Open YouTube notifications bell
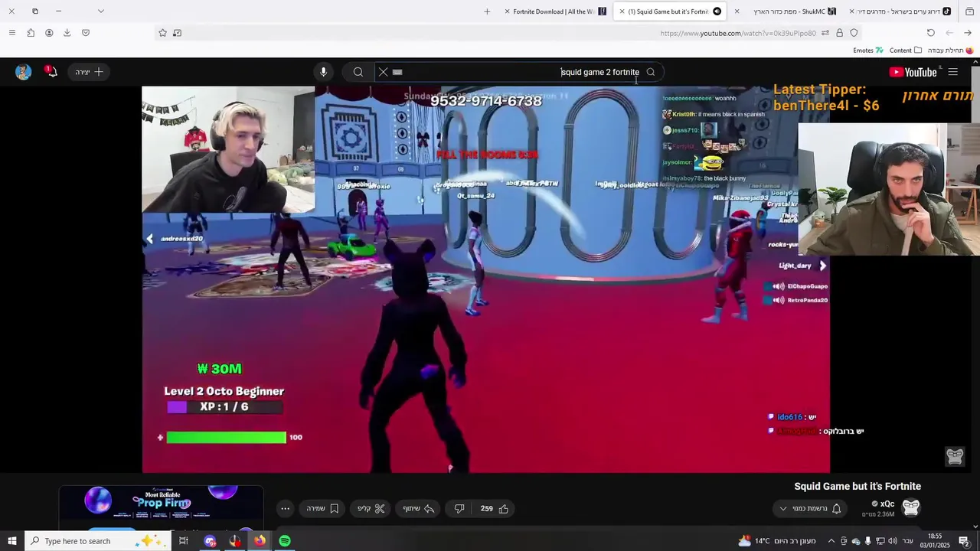This screenshot has width=980, height=551. (x=51, y=72)
